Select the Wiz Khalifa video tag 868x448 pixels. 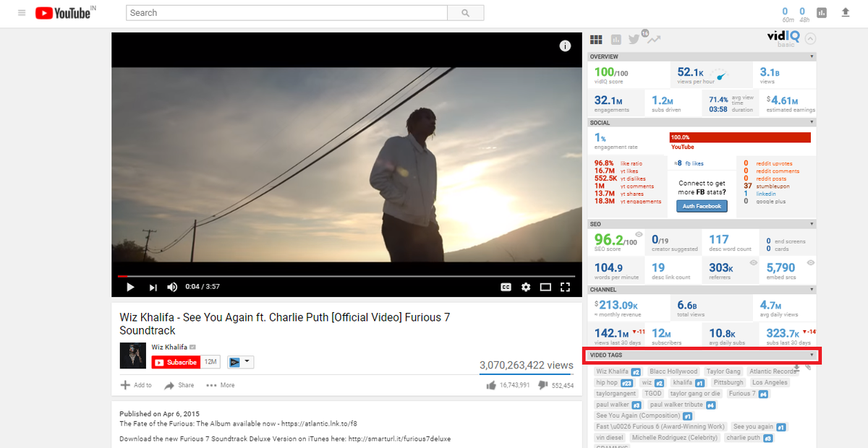point(618,371)
